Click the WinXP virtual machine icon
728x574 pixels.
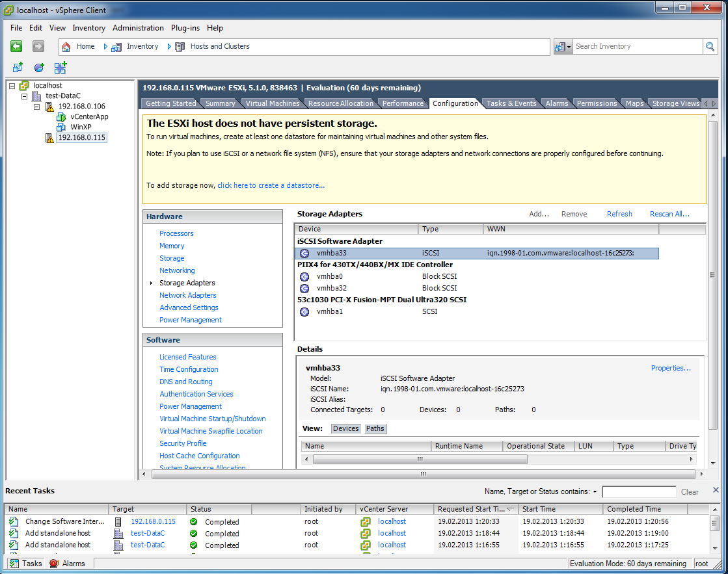(x=61, y=127)
